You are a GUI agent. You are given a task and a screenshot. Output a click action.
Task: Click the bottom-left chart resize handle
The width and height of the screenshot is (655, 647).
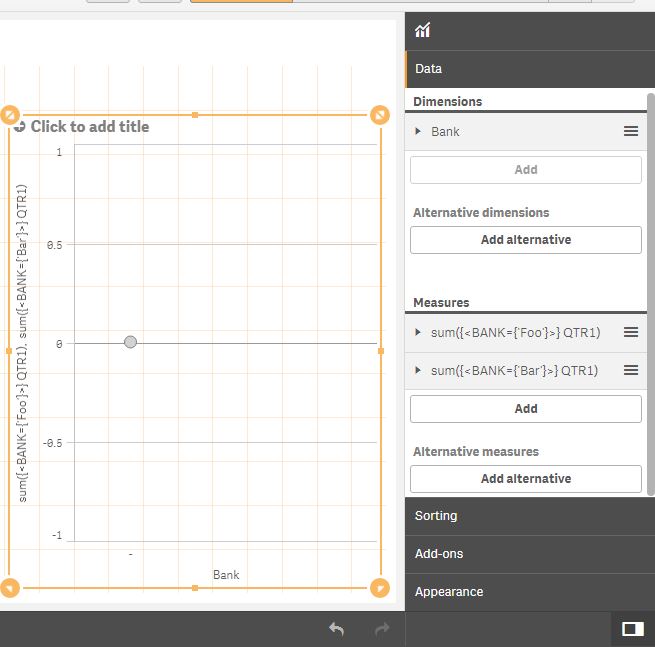(10, 588)
